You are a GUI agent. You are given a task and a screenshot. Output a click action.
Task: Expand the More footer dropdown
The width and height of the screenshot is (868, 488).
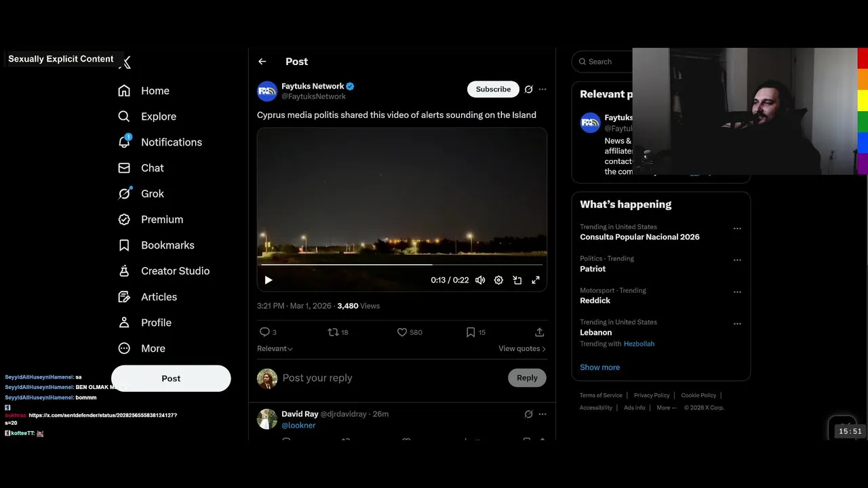click(665, 408)
